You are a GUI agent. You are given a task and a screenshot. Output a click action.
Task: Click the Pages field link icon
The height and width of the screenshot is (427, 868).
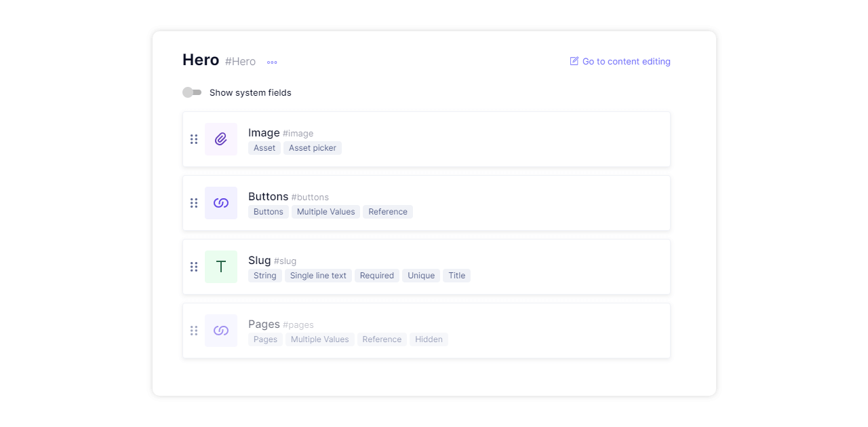(x=221, y=331)
